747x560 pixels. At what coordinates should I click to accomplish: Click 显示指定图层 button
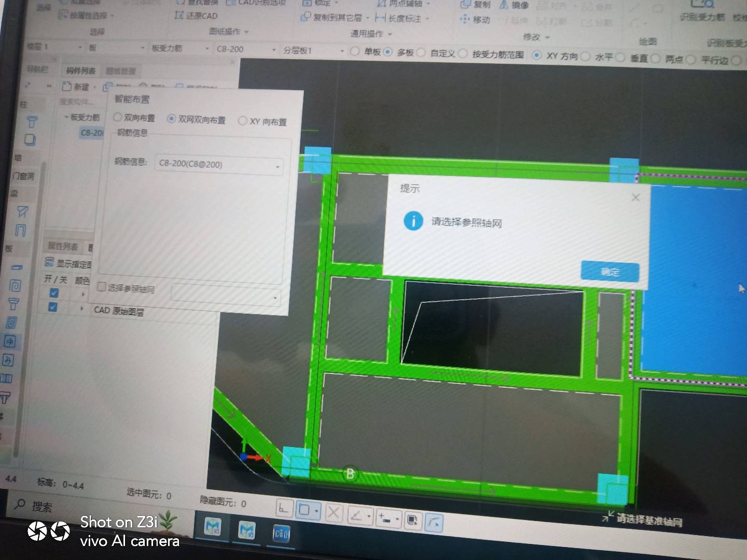68,263
